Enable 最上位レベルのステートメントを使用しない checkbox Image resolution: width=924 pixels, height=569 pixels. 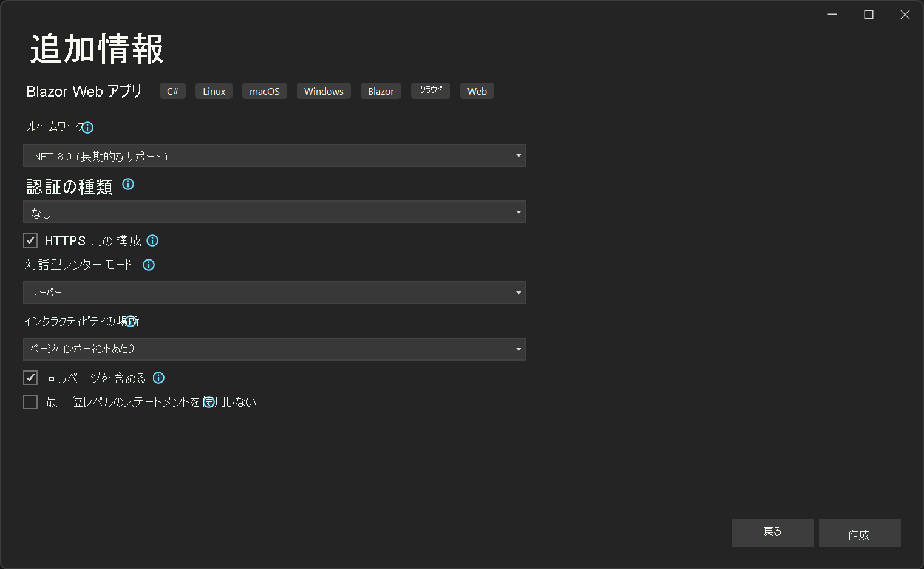(30, 402)
